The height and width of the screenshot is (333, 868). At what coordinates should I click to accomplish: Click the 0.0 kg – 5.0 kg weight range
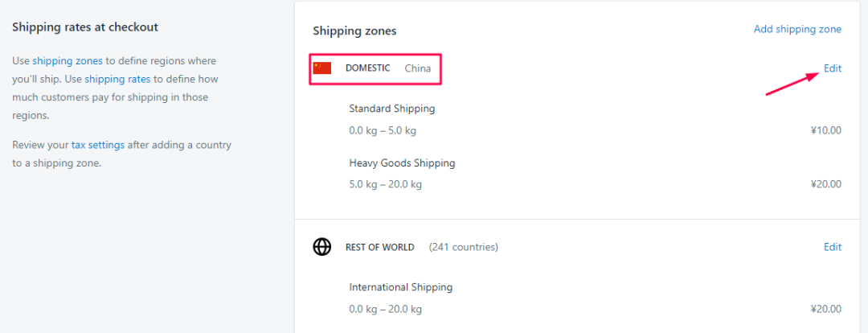(383, 131)
